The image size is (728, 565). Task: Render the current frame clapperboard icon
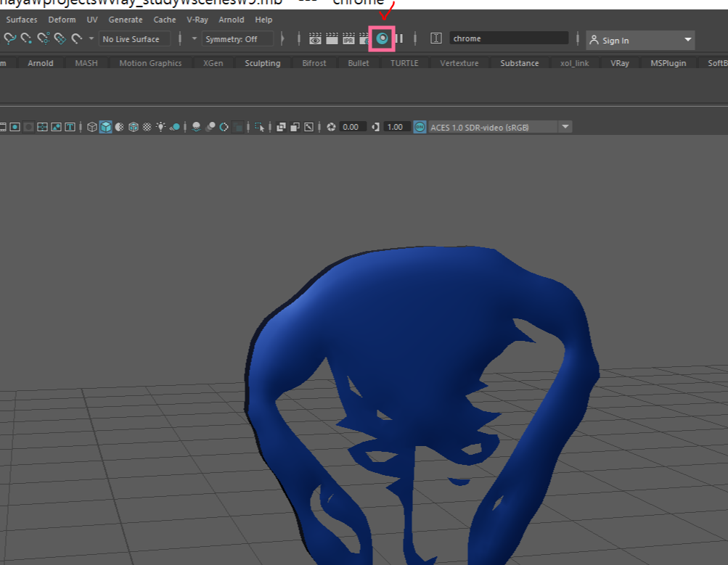pos(332,38)
